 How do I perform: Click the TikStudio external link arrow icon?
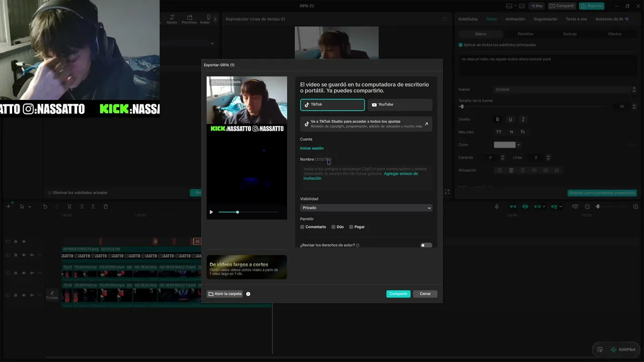click(x=426, y=124)
